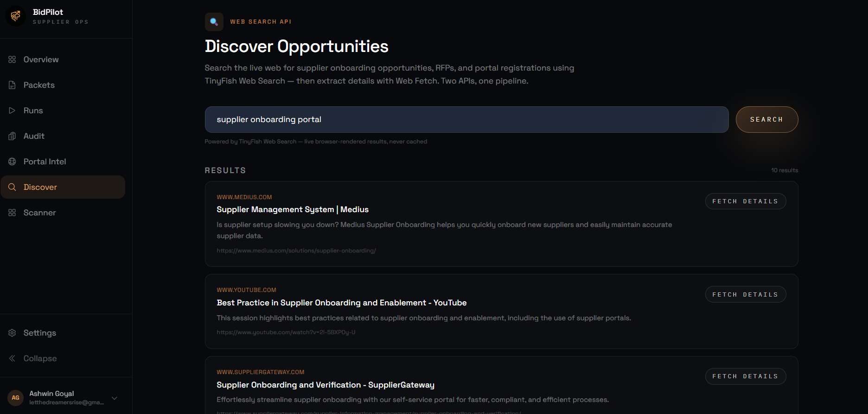Screen dimensions: 868x414
Task: Click the WEB SEARCH API label
Action: [261, 22]
